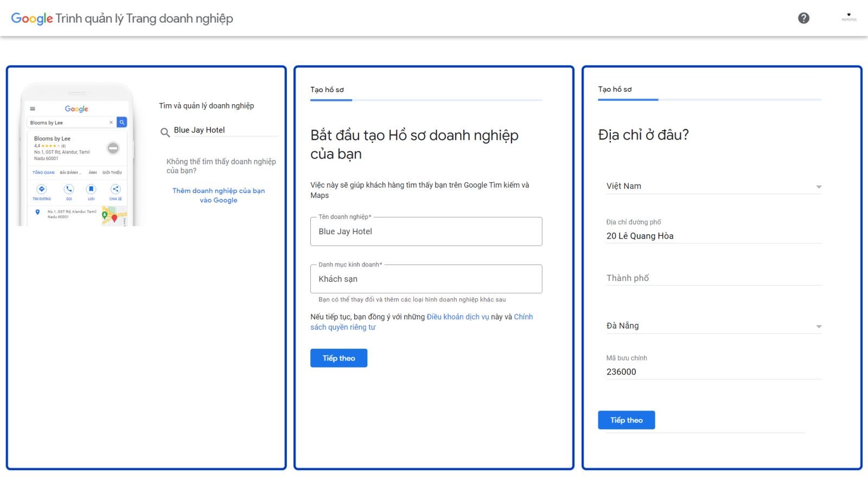Click the Thành phố city field

pyautogui.click(x=713, y=278)
